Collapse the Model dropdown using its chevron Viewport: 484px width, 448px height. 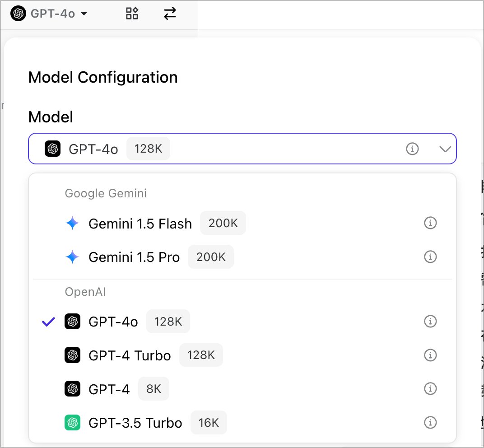445,149
